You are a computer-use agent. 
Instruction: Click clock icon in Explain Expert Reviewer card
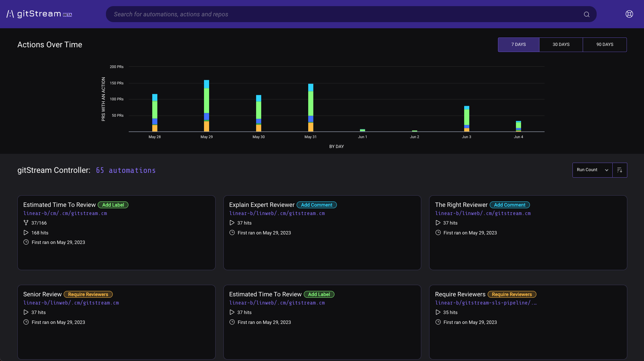(232, 233)
